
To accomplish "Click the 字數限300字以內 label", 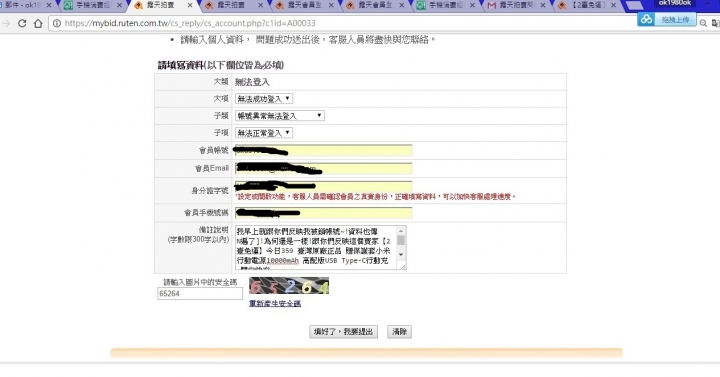I will point(198,239).
